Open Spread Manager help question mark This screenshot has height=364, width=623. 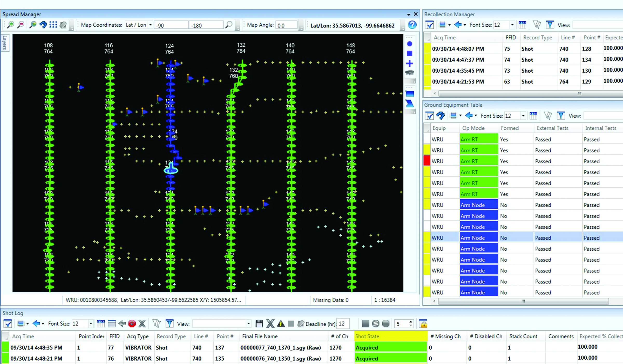pos(412,25)
